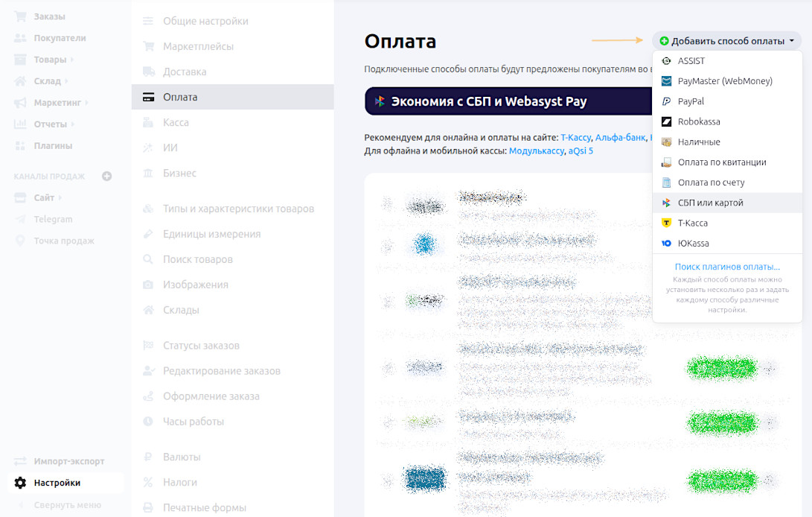Click the PayMaster WebMoney icon
This screenshot has height=517, width=812.
pyautogui.click(x=666, y=81)
